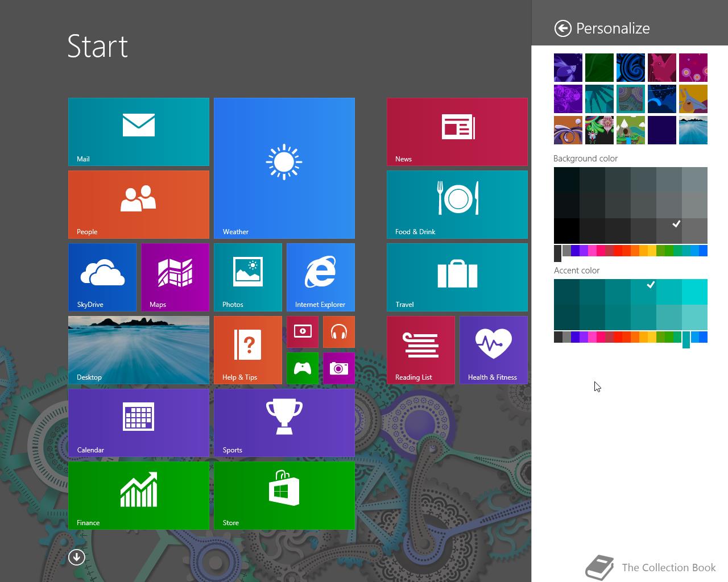The height and width of the screenshot is (582, 728).
Task: Select the magenta circles background pattern
Action: pyautogui.click(x=693, y=68)
